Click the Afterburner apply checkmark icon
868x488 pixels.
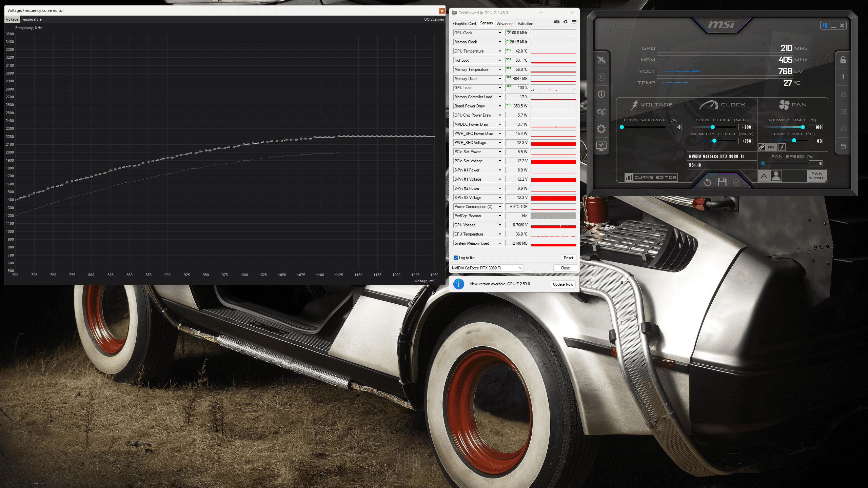pyautogui.click(x=736, y=182)
